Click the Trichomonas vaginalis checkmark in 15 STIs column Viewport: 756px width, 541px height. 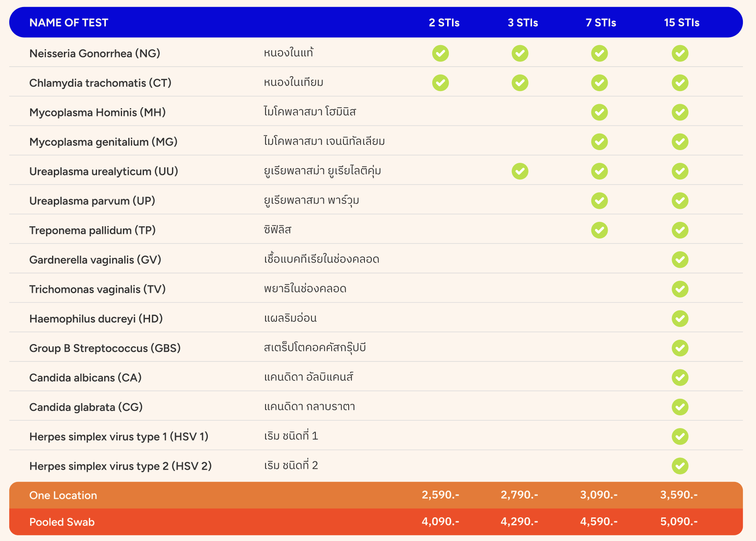pos(680,289)
